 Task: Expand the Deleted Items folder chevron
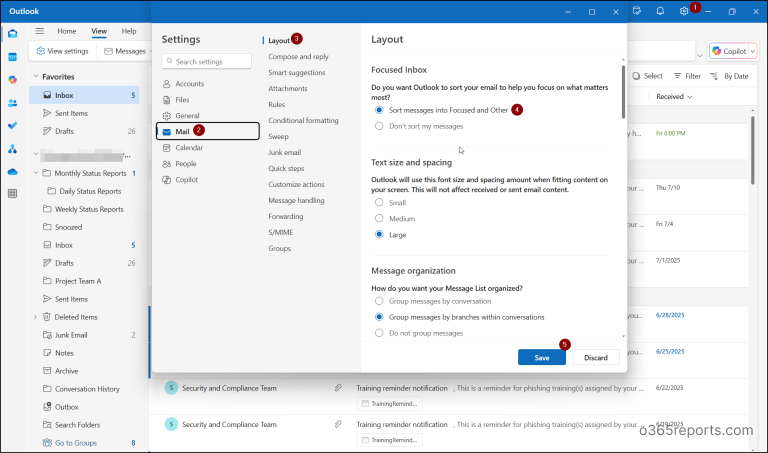[35, 317]
